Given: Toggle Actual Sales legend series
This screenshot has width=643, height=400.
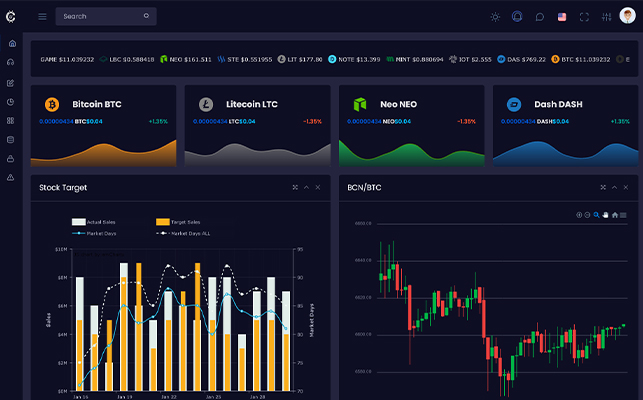Looking at the screenshot, I should (94, 222).
